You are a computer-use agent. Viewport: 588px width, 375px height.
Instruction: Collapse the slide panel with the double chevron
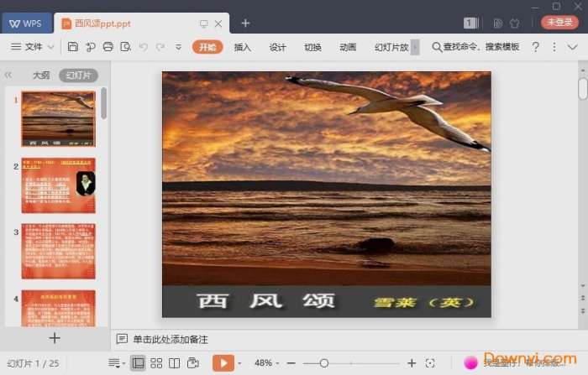click(8, 76)
